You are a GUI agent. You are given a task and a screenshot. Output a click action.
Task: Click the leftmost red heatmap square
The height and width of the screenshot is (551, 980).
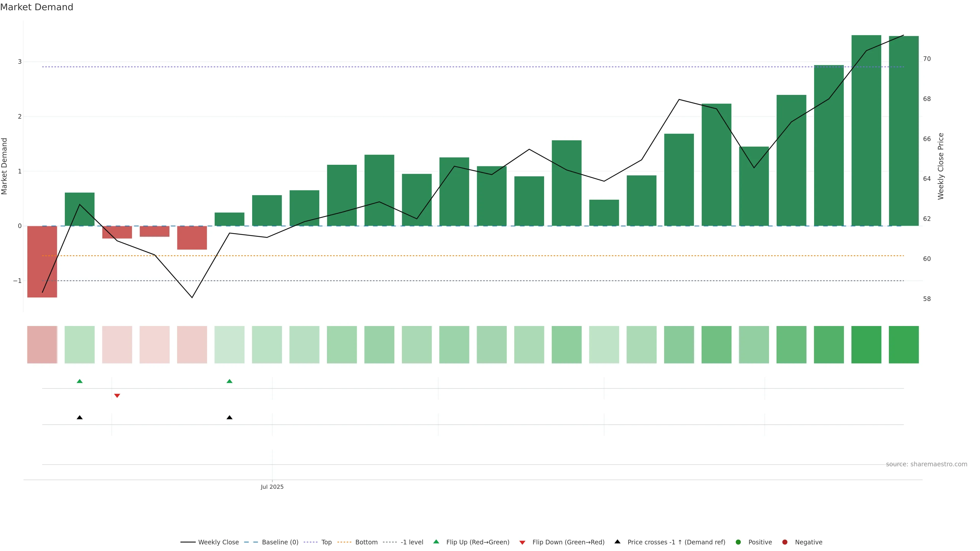coord(42,345)
